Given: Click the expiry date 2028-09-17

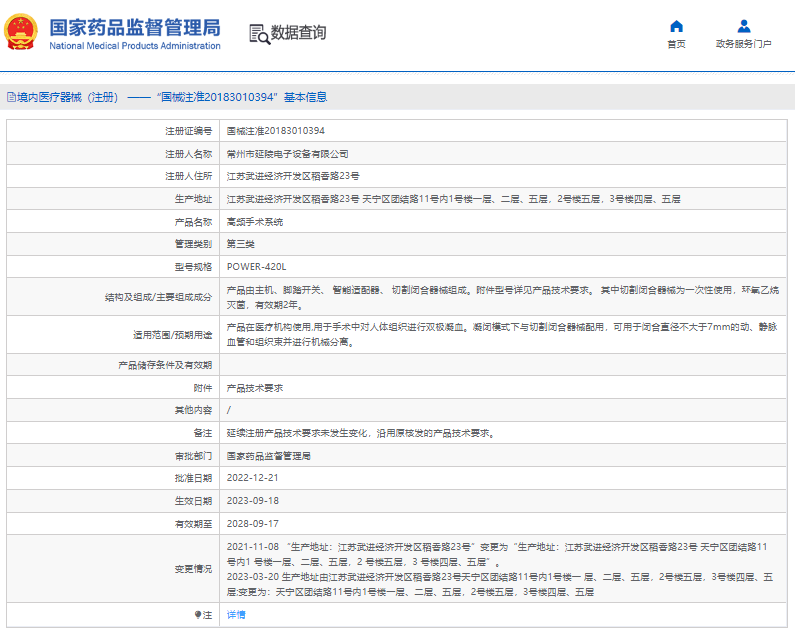Looking at the screenshot, I should (x=252, y=523).
